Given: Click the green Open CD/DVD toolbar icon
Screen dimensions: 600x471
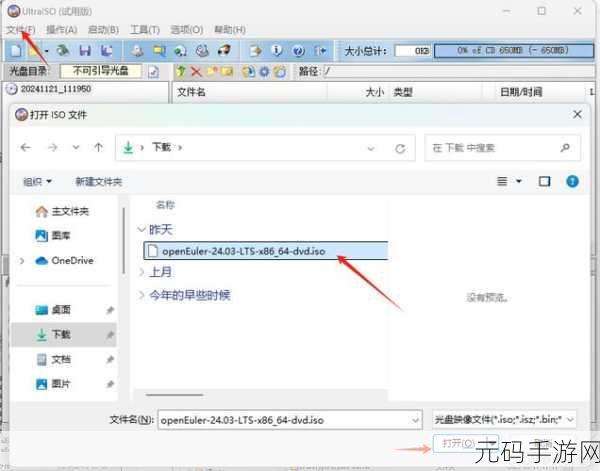Looking at the screenshot, I should [x=63, y=51].
